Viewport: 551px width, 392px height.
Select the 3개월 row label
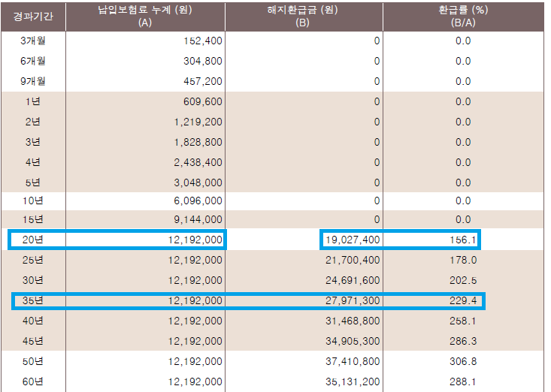click(x=33, y=41)
